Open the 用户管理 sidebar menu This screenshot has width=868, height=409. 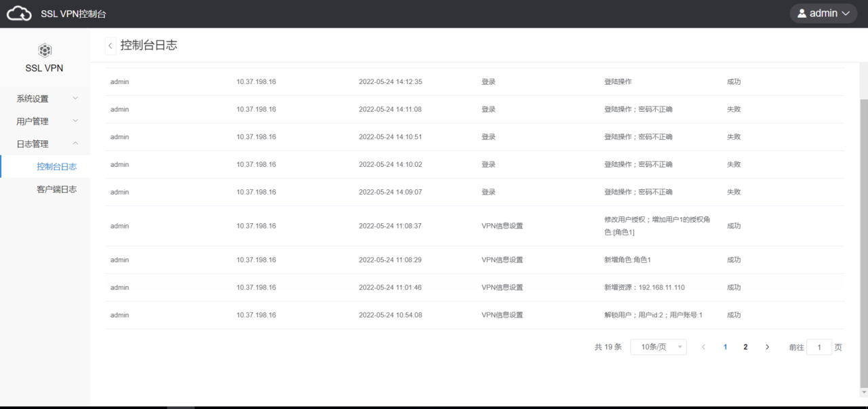(x=45, y=121)
